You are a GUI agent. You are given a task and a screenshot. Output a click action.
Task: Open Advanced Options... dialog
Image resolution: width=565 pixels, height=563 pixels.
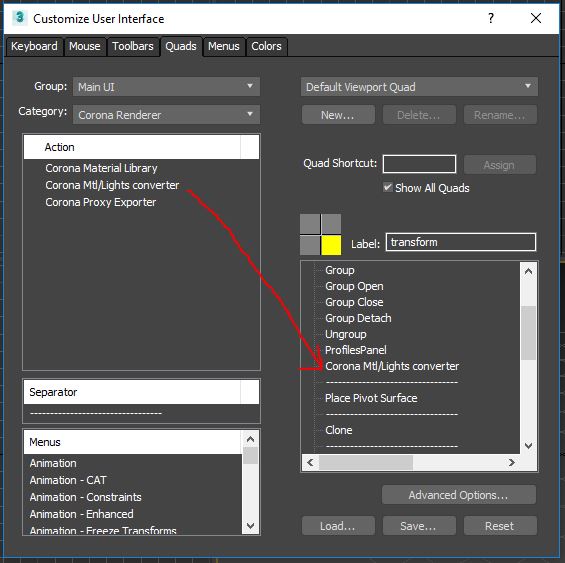459,495
